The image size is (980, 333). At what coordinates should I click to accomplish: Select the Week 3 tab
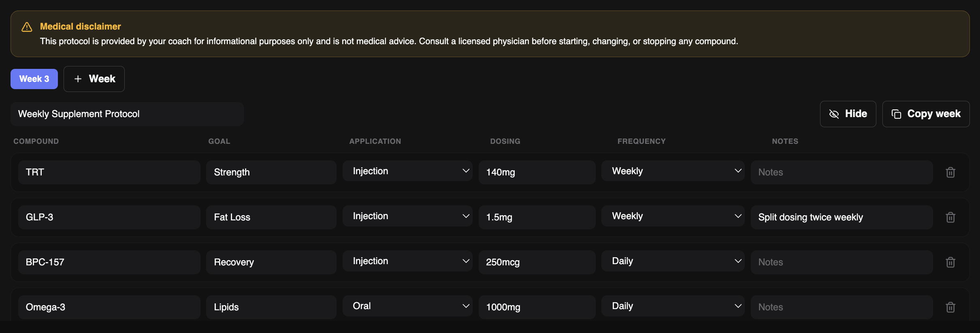34,79
